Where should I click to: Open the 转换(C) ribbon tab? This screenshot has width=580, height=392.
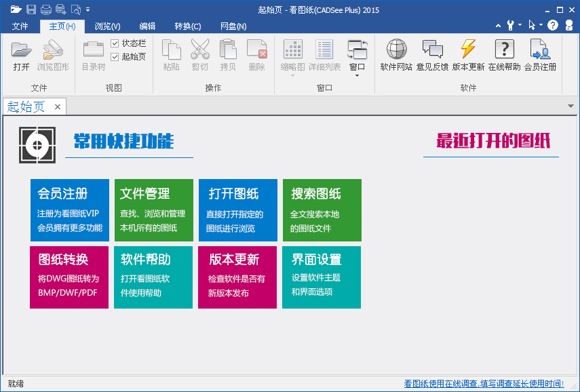187,26
